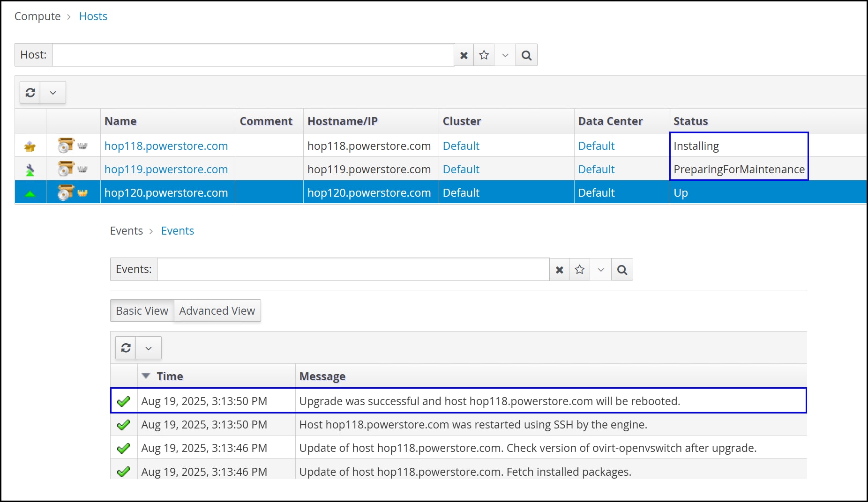Switch to Basic View

pos(142,310)
